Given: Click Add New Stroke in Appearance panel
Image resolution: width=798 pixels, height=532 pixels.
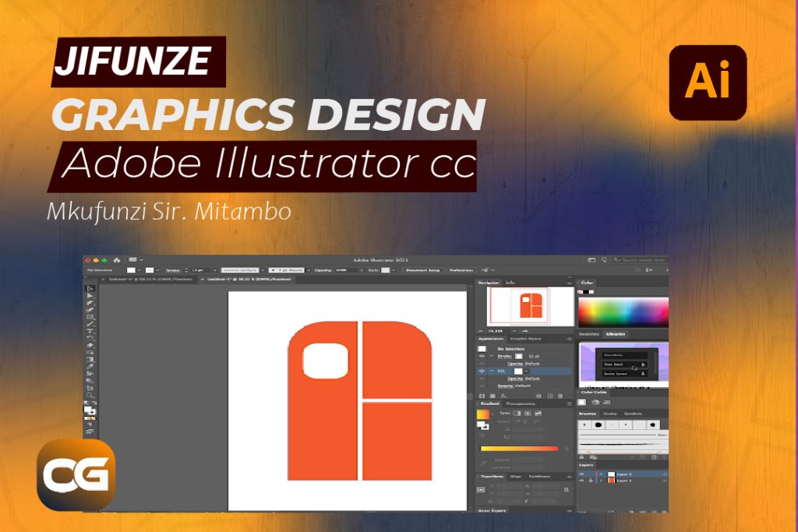Looking at the screenshot, I should (482, 396).
